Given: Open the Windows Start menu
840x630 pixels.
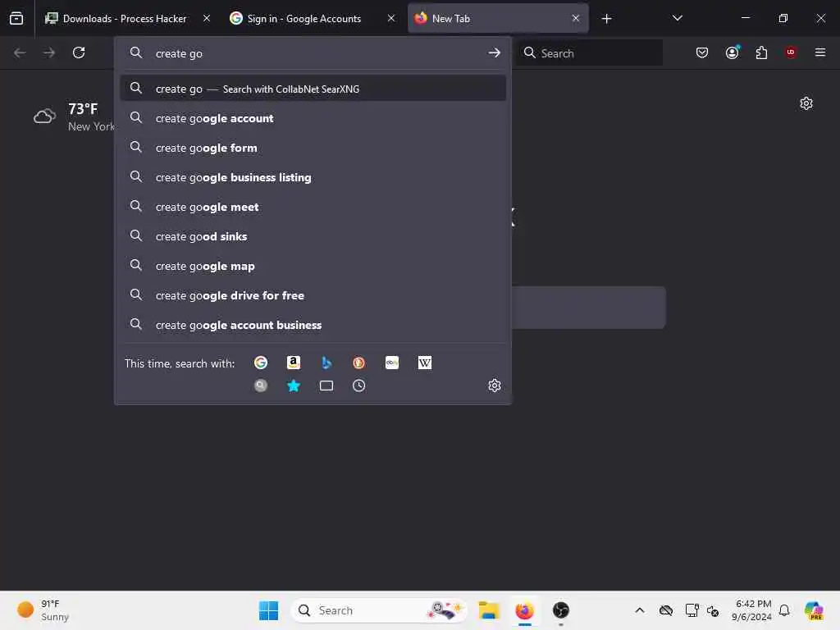Looking at the screenshot, I should tap(268, 610).
